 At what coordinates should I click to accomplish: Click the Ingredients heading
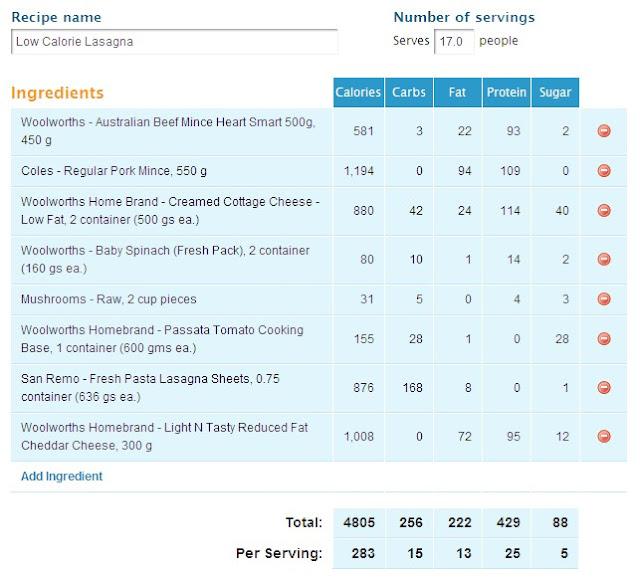pyautogui.click(x=58, y=93)
